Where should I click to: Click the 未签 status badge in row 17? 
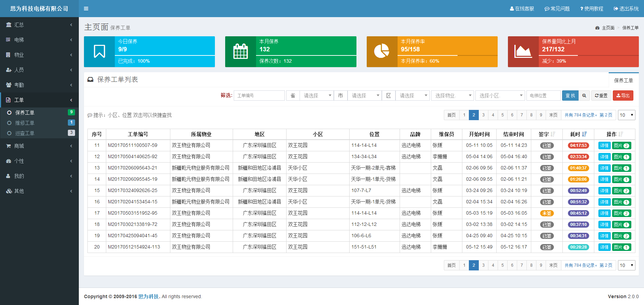(x=547, y=213)
